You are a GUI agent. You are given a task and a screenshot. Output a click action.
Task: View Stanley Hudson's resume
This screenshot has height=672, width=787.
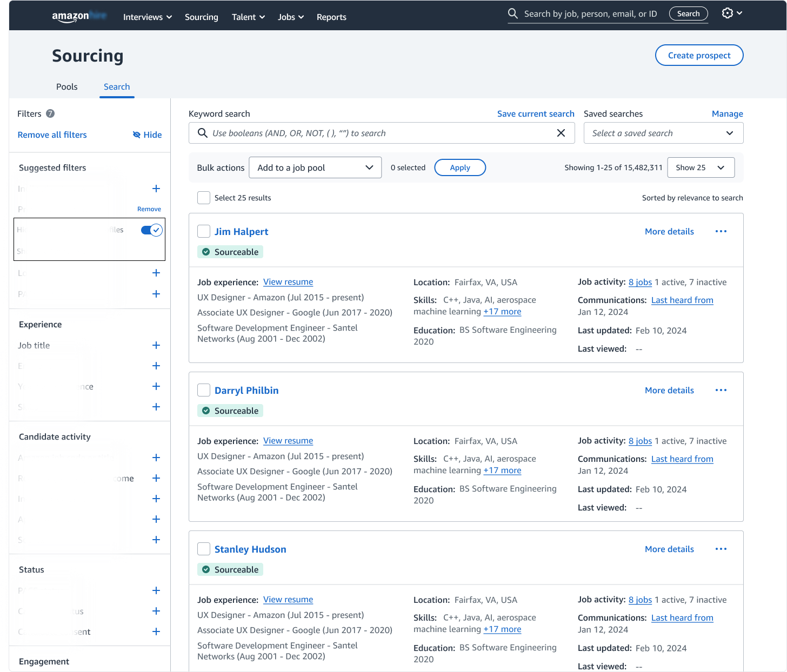tap(288, 600)
